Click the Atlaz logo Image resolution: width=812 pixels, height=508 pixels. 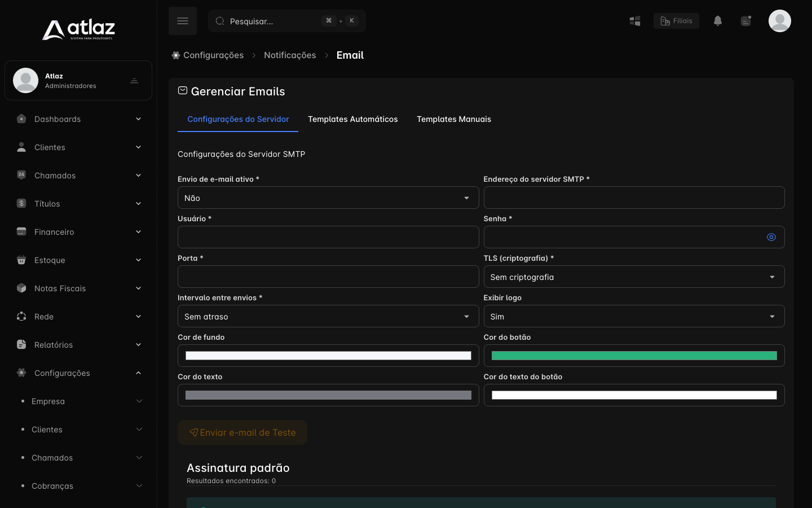coord(78,30)
